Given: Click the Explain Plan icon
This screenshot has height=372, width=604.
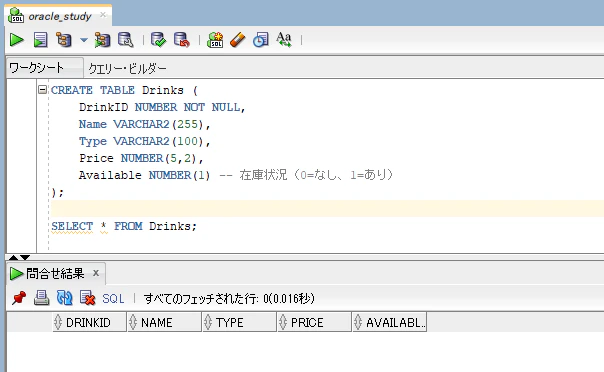Looking at the screenshot, I should 64,40.
